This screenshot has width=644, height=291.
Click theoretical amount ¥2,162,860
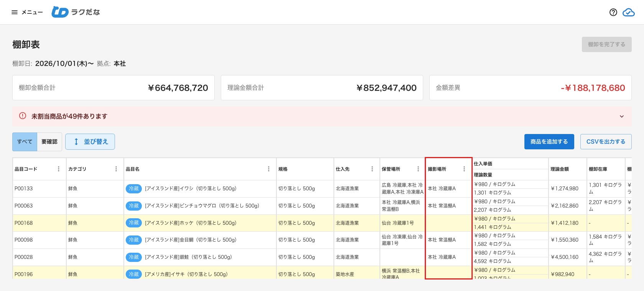(565, 206)
